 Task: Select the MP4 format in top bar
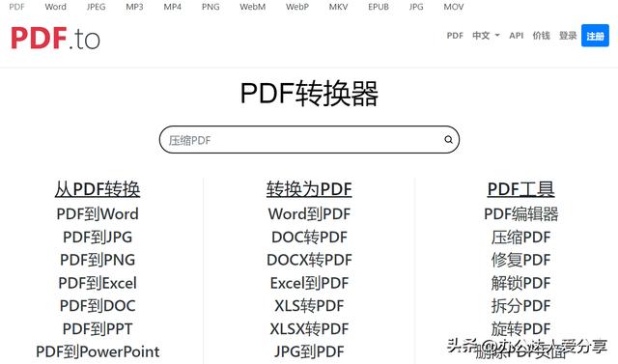coord(172,7)
